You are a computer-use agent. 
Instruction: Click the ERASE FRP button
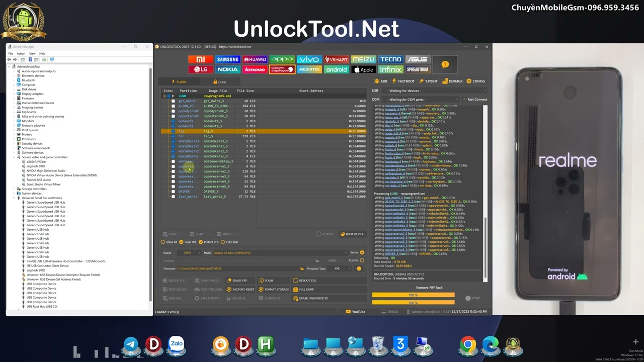[x=240, y=281]
